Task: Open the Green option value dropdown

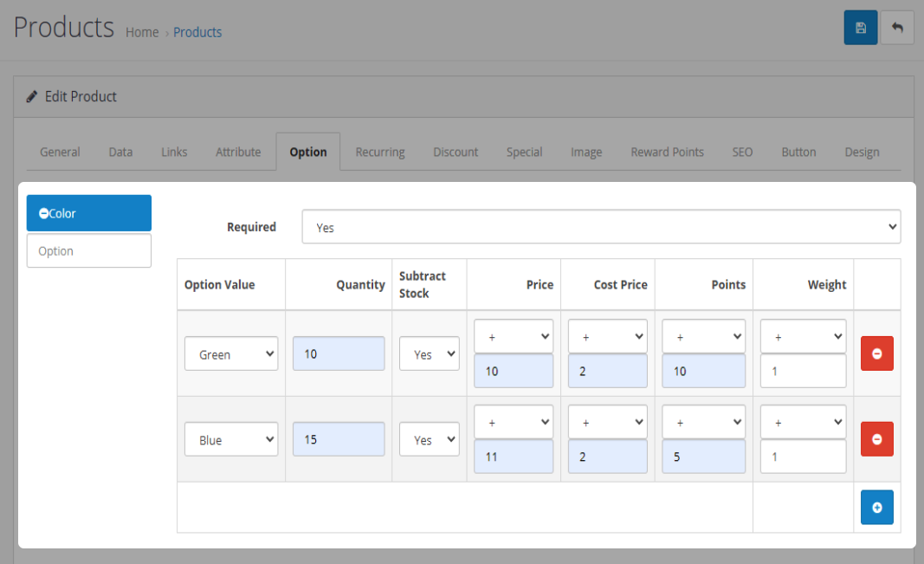Action: click(x=231, y=353)
